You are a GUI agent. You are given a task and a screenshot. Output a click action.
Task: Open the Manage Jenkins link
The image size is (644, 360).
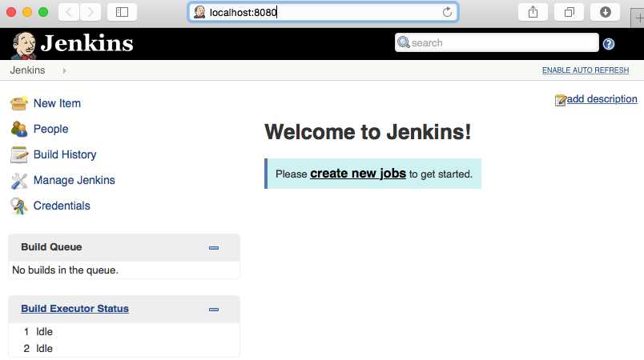pyautogui.click(x=74, y=181)
